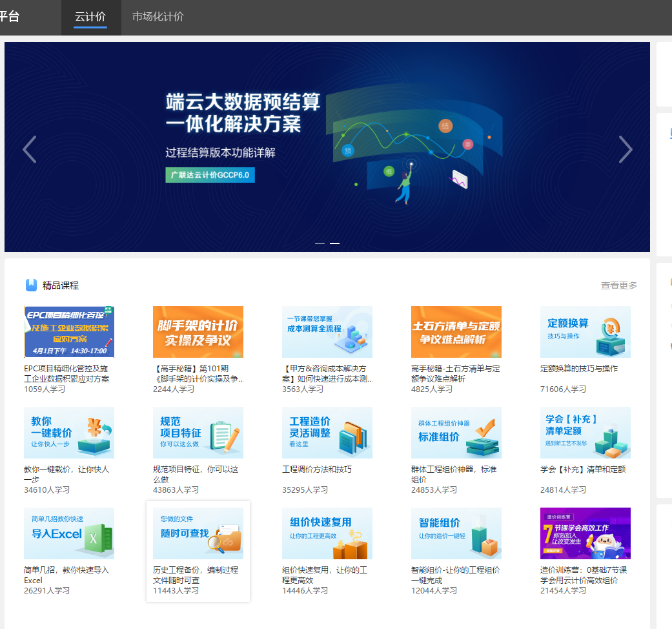Click title 规范项目特征，你可以这么做
The image size is (672, 629).
(x=196, y=475)
